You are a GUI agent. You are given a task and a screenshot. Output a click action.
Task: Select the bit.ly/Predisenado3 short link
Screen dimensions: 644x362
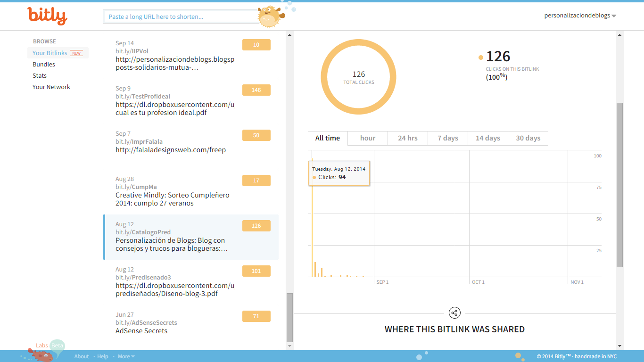tap(143, 277)
